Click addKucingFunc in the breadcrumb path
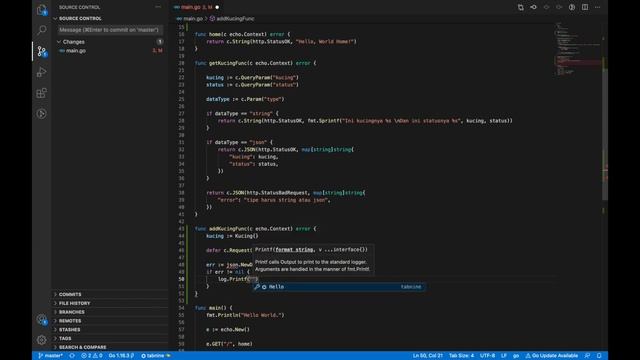The image size is (640, 360). 235,19
